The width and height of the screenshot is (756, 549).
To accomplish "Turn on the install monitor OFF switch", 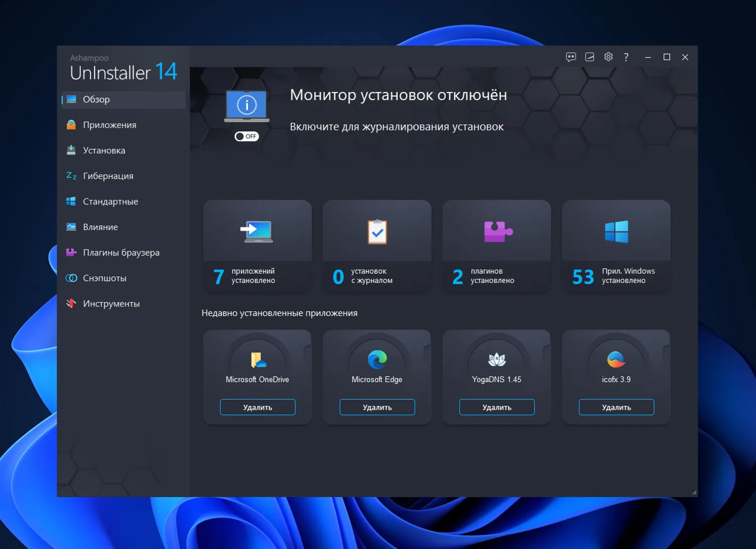I will (x=246, y=136).
